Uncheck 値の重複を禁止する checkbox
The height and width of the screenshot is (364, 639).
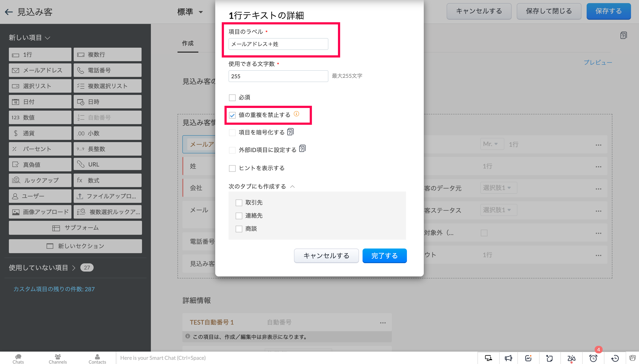pos(232,115)
